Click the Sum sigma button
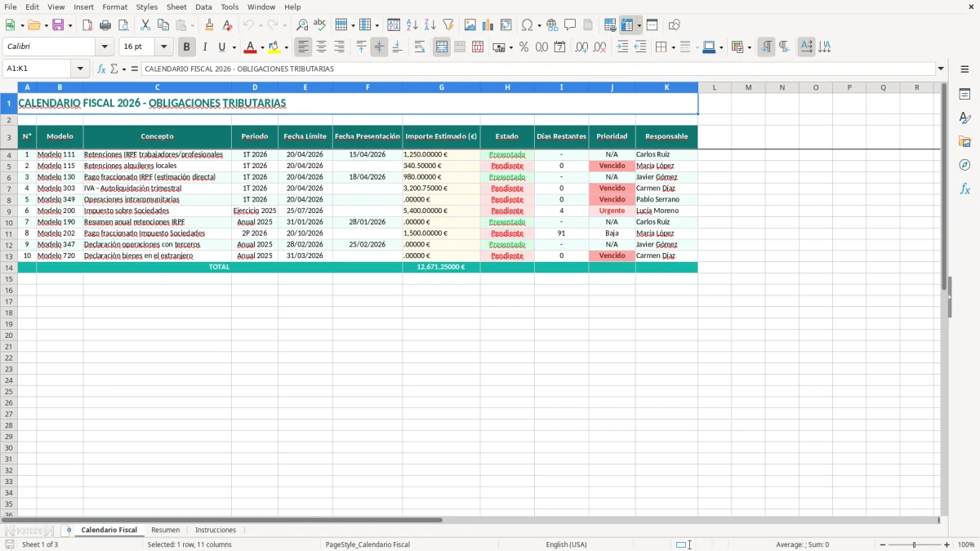The height and width of the screenshot is (551, 980). 114,69
